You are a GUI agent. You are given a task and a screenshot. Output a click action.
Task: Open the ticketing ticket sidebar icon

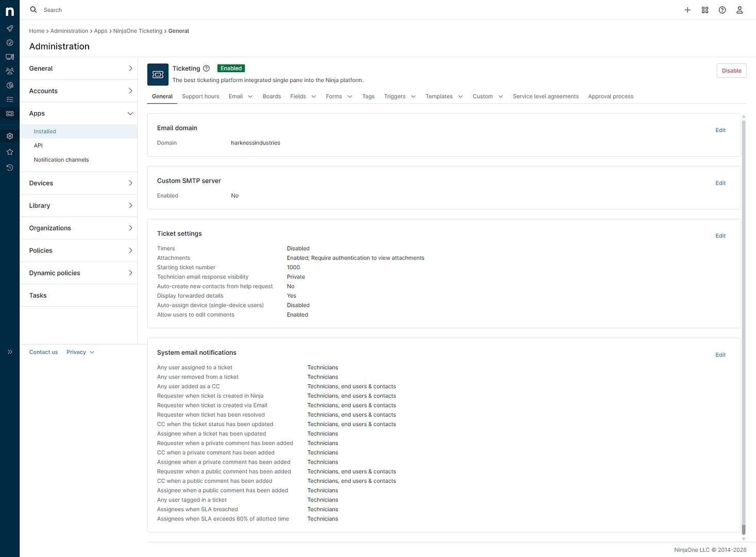tap(10, 113)
